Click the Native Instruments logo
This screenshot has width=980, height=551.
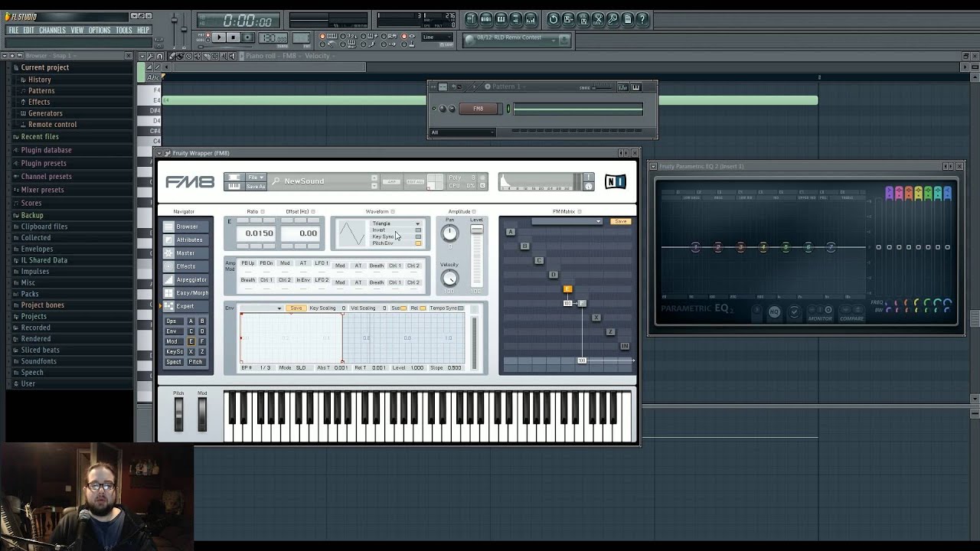[615, 181]
